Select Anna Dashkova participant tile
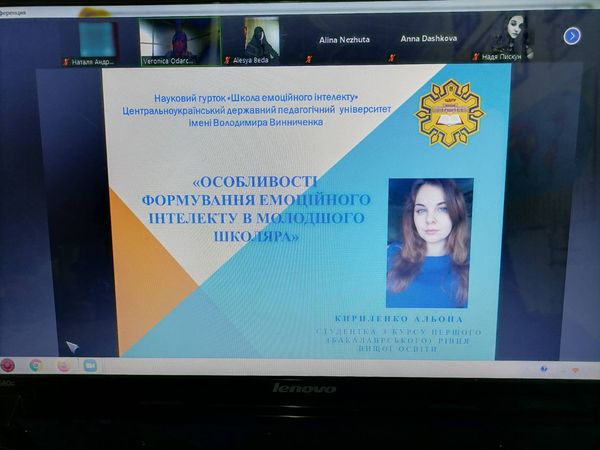The height and width of the screenshot is (450, 600). pos(427,41)
